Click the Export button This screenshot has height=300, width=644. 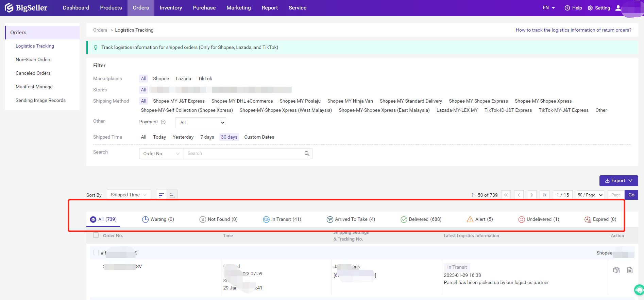tap(618, 181)
